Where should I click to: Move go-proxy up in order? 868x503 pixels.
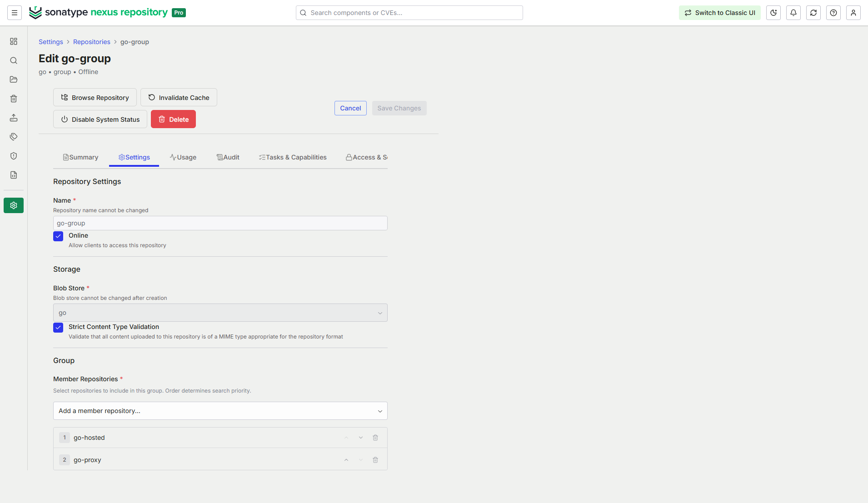pos(346,460)
